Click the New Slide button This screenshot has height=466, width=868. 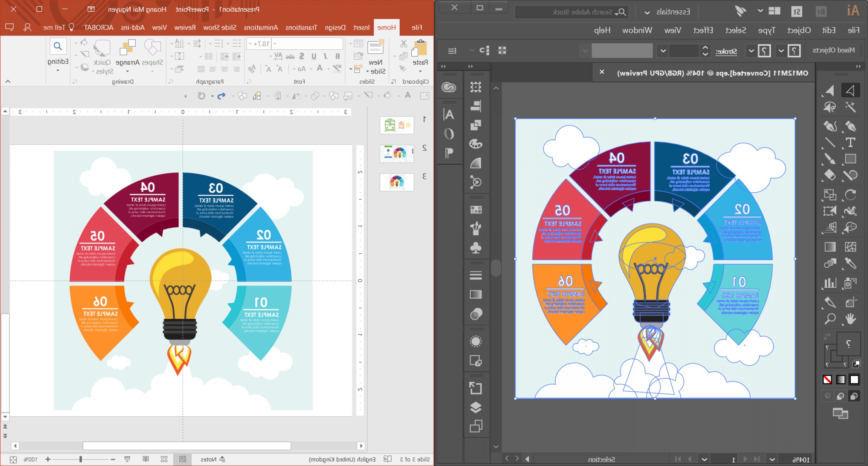tap(375, 48)
